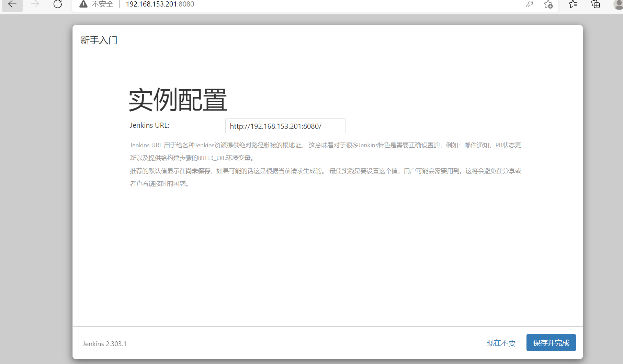The width and height of the screenshot is (623, 364).
Task: Click the "现在不要" link
Action: point(501,343)
